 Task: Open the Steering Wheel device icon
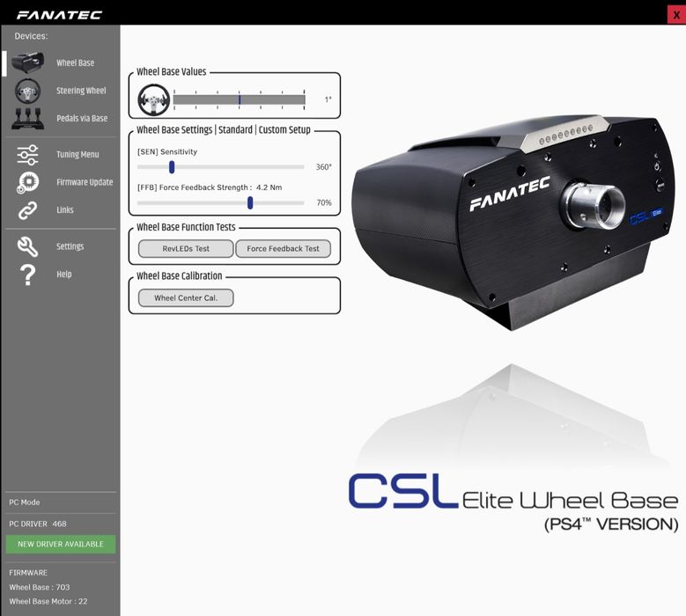(28, 91)
